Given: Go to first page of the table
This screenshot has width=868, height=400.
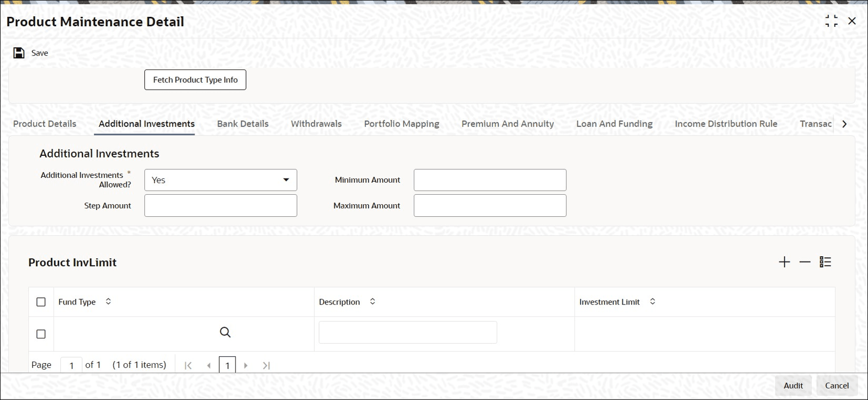Looking at the screenshot, I should tap(188, 365).
